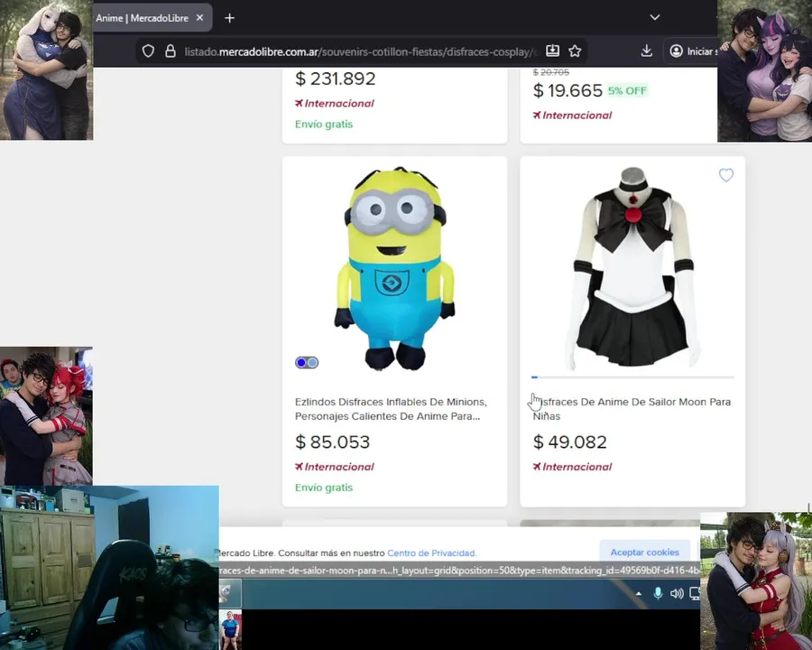Viewport: 812px width, 650px height.
Task: Click Envío gratis under the Minion costume
Action: [324, 487]
